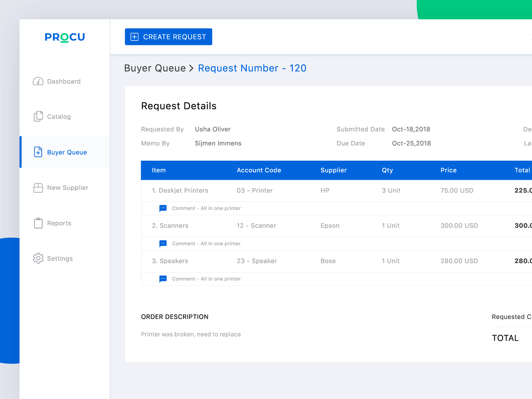
Task: Click the Supplier column header
Action: [x=333, y=170]
